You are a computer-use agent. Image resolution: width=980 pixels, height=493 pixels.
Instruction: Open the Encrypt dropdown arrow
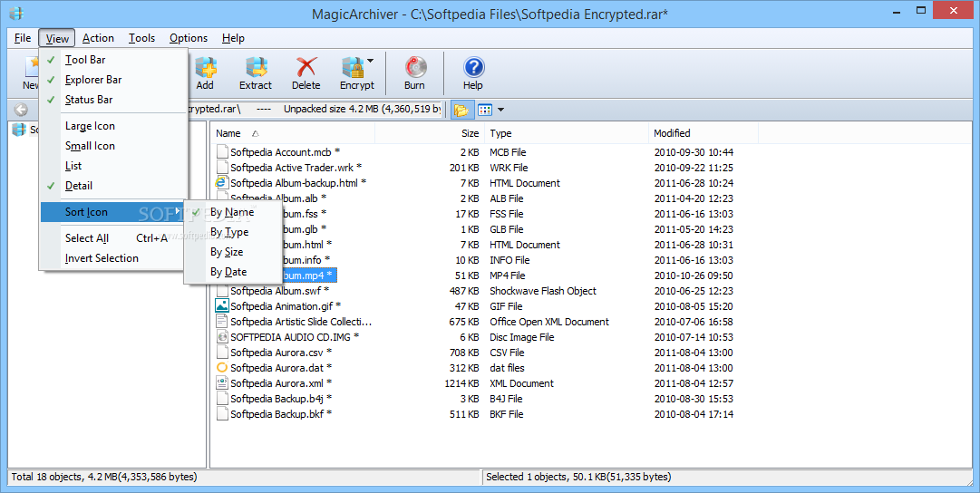tap(370, 61)
